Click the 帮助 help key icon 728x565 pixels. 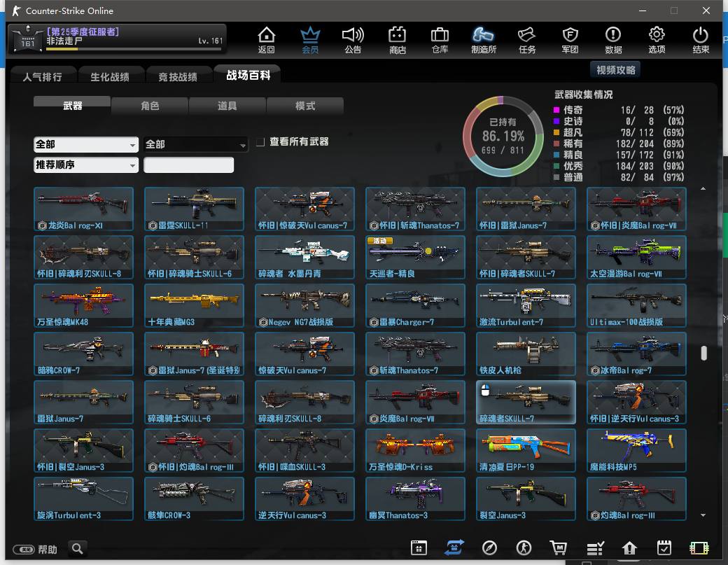[23, 550]
